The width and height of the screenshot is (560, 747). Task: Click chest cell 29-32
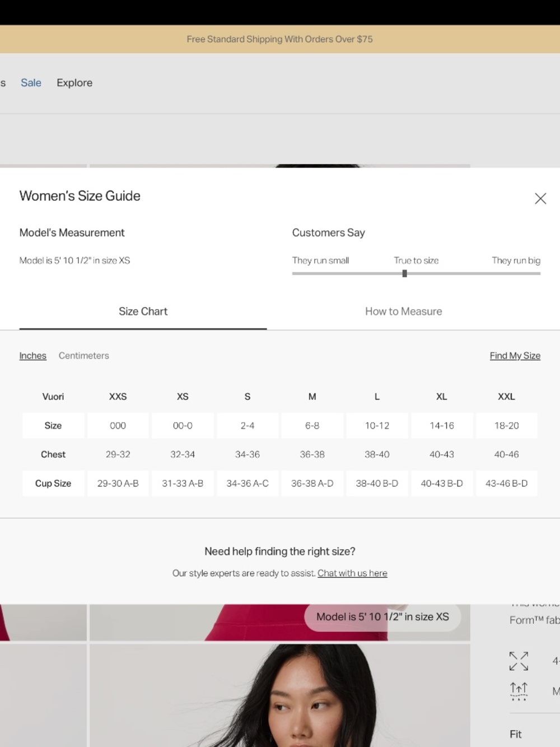118,454
